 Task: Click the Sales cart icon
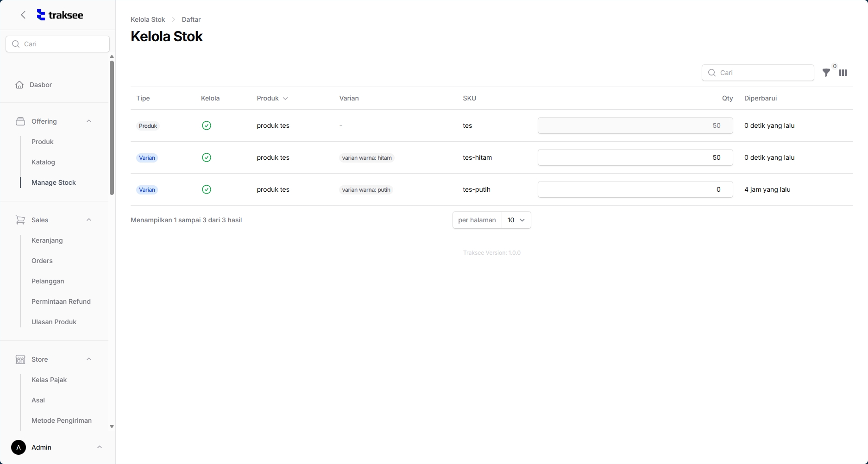pyautogui.click(x=20, y=220)
